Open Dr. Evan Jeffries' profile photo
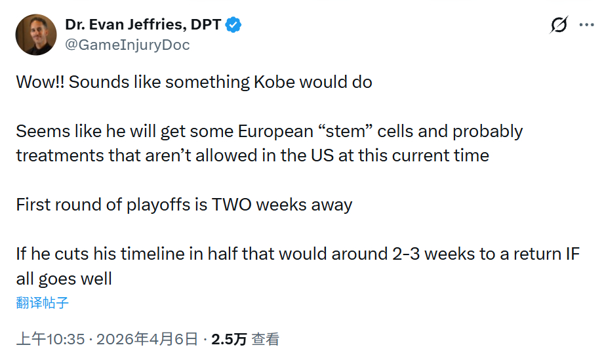This screenshot has height=364, width=604. [x=36, y=35]
